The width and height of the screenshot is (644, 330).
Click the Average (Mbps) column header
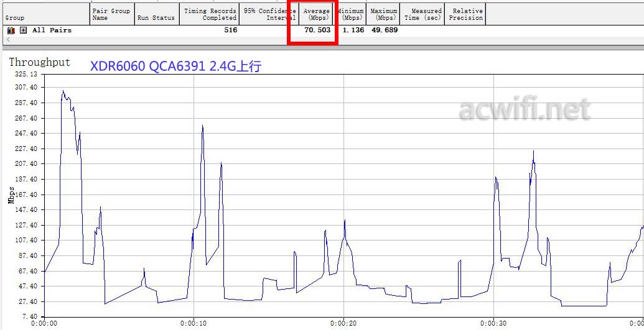[317, 14]
